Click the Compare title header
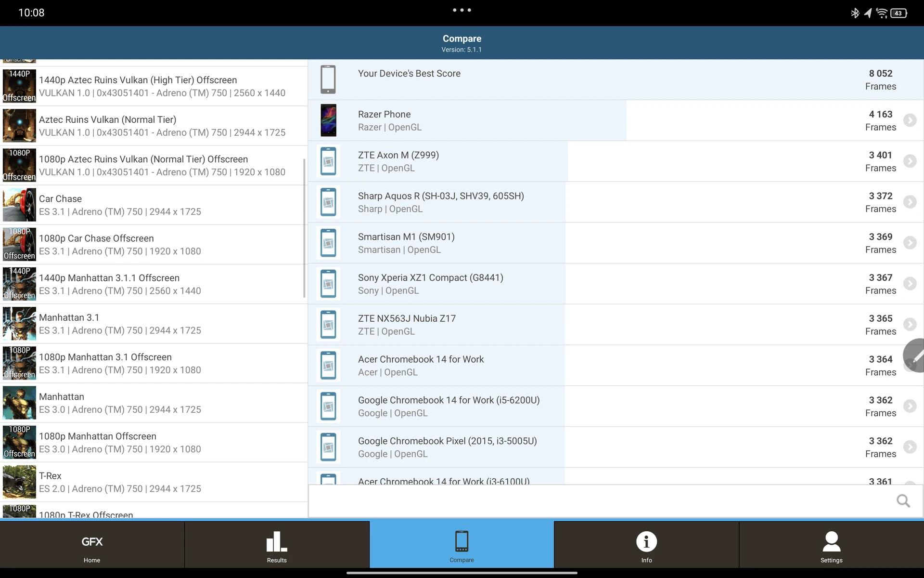This screenshot has width=924, height=578. pos(462,39)
